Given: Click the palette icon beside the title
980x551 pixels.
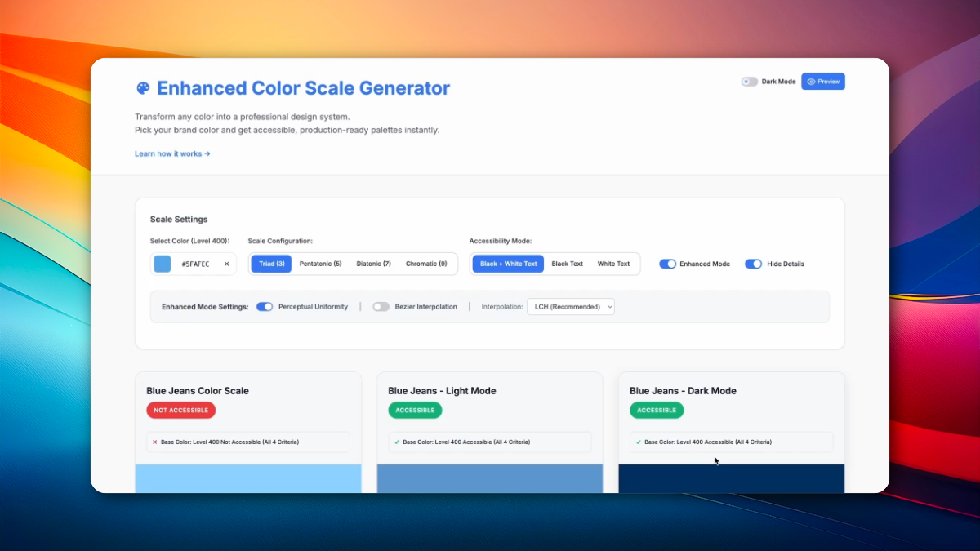Looking at the screenshot, I should [143, 87].
